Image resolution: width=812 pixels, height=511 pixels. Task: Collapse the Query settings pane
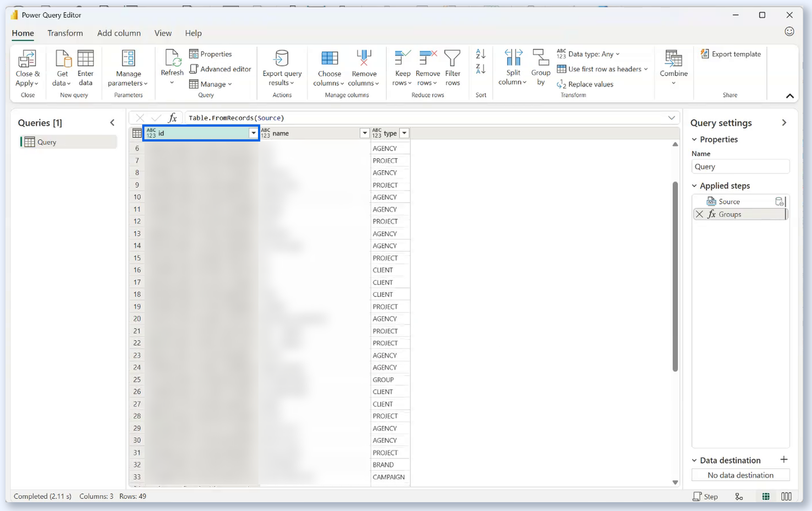tap(784, 123)
